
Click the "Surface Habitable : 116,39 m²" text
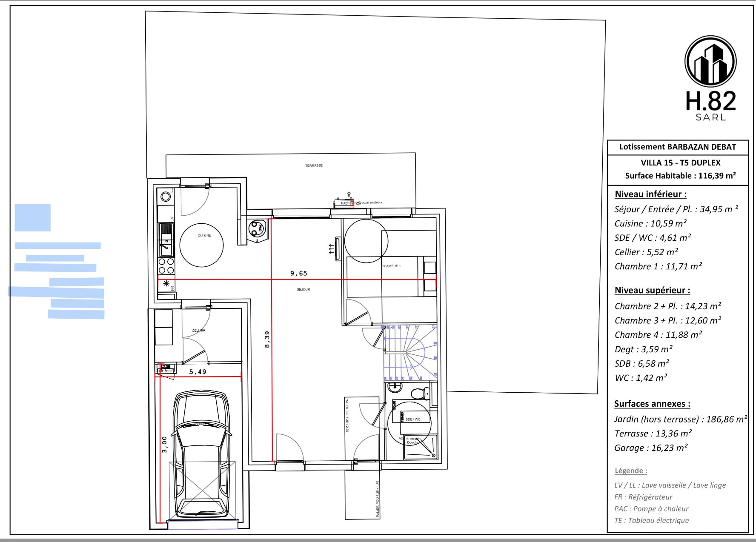pos(680,176)
